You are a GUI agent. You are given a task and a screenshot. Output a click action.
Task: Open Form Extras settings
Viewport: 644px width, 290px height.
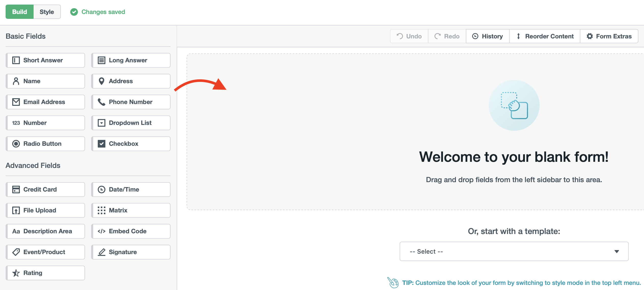click(609, 36)
